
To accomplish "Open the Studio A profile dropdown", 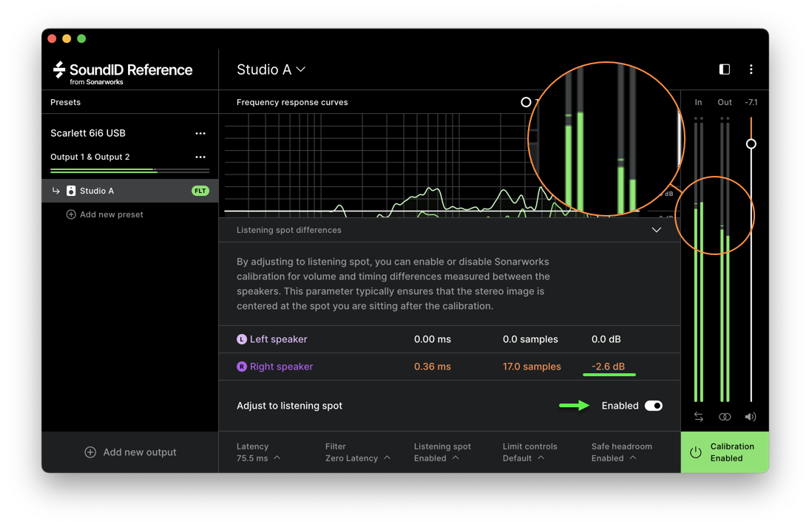I will point(271,69).
